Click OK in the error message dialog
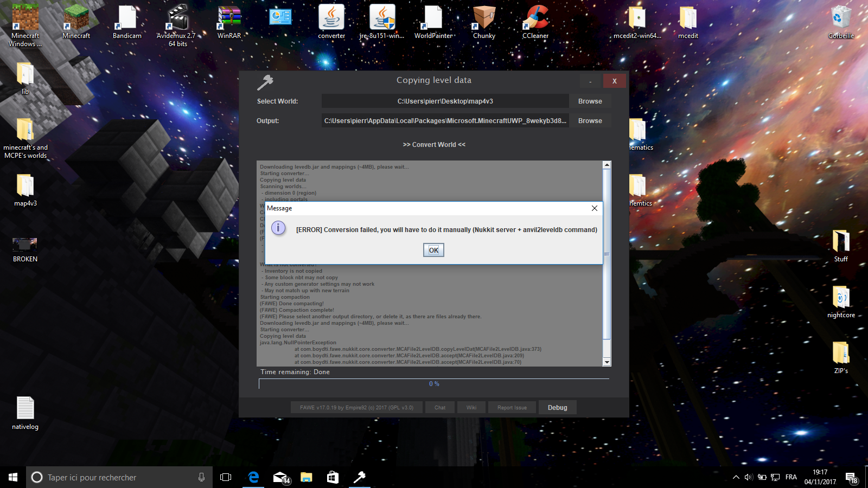 pos(433,250)
